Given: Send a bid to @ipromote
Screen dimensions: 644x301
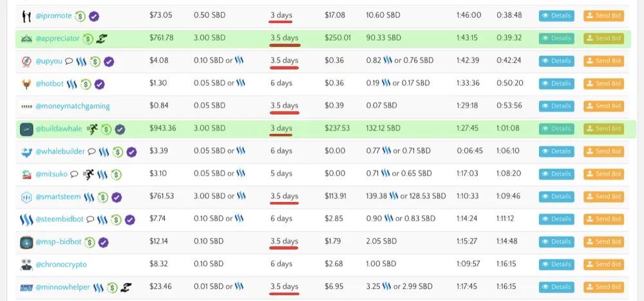Looking at the screenshot, I should click(604, 16).
